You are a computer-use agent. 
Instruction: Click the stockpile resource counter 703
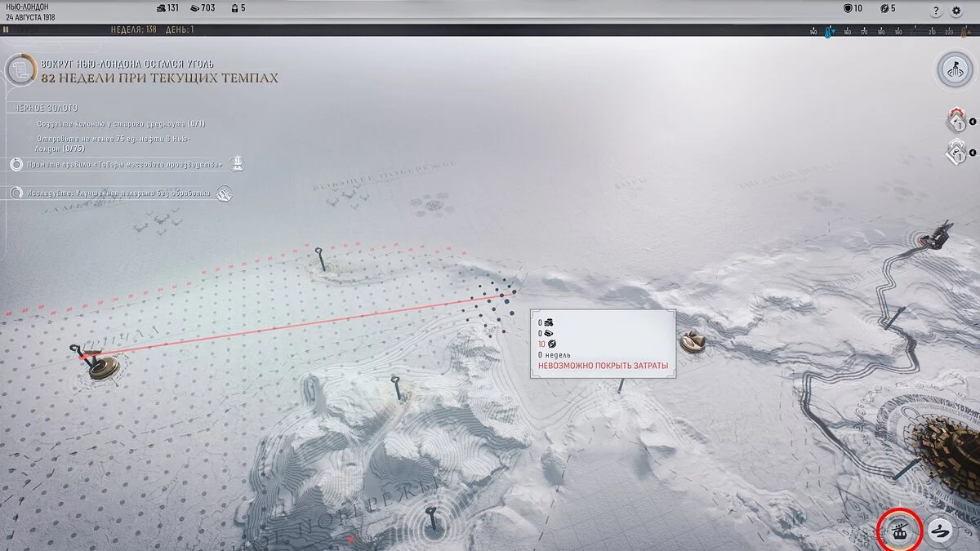[x=203, y=8]
